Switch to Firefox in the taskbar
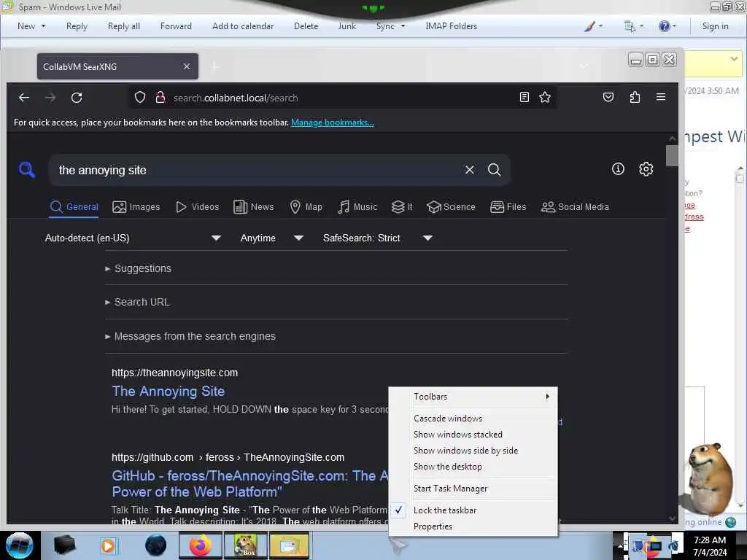The image size is (747, 560). (x=201, y=545)
